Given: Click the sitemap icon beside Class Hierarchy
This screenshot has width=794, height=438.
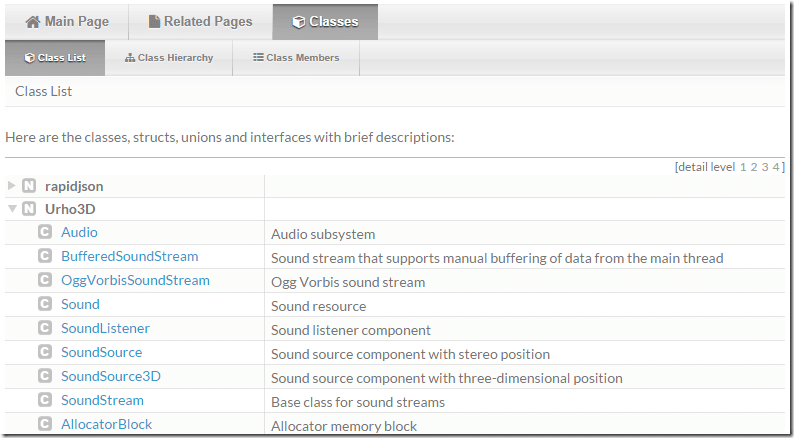Looking at the screenshot, I should tap(130, 58).
